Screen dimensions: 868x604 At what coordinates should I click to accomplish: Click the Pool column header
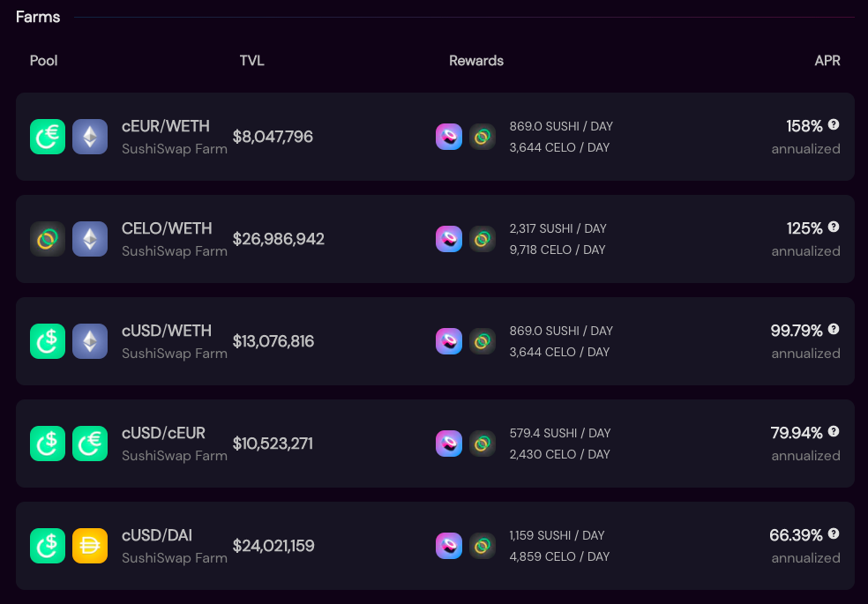point(44,61)
